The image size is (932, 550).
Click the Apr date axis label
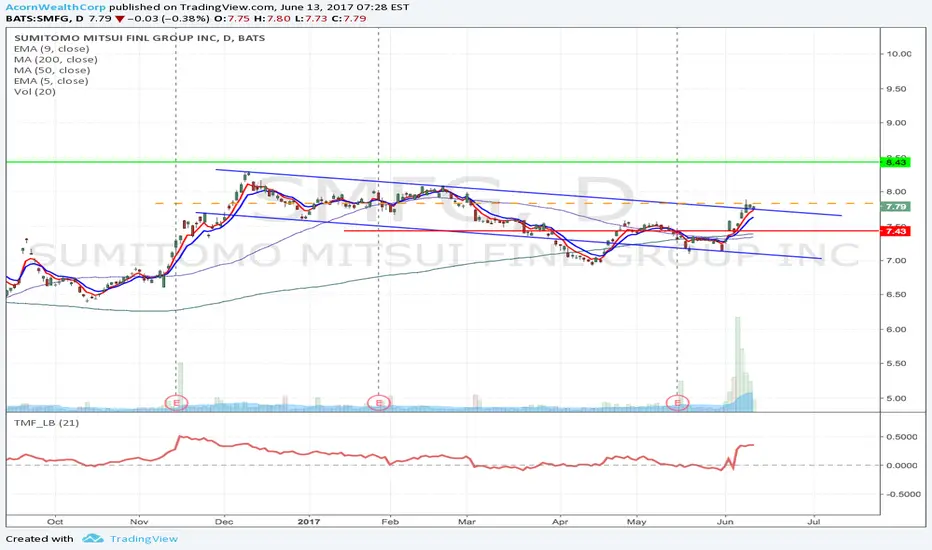560,521
